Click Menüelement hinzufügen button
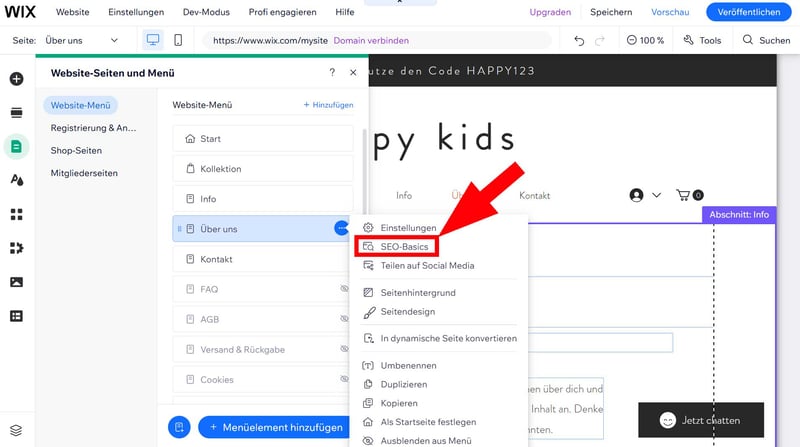Screen dimensions: 800x447 [x=276, y=427]
